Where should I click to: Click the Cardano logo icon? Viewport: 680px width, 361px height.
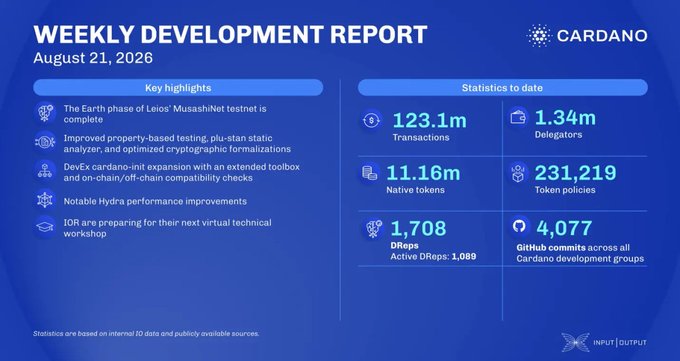click(539, 36)
